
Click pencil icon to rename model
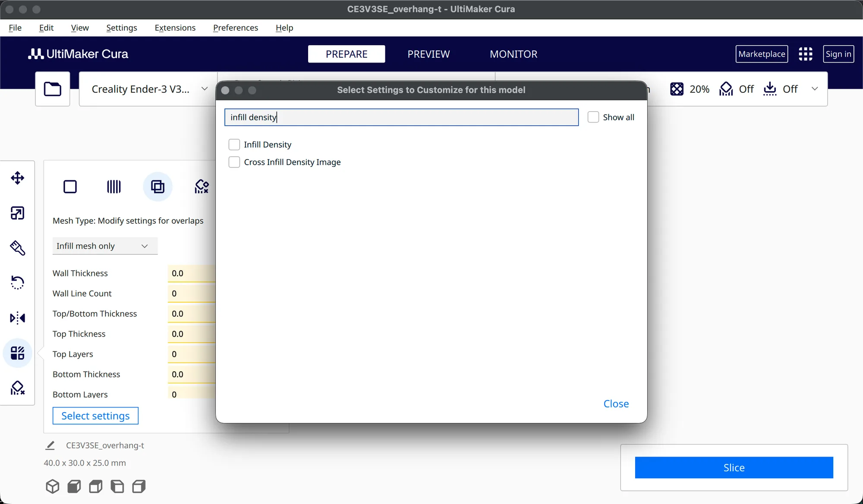[50, 445]
